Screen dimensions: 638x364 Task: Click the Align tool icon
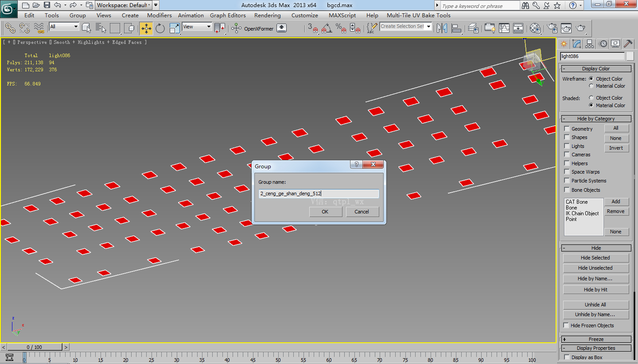point(456,28)
